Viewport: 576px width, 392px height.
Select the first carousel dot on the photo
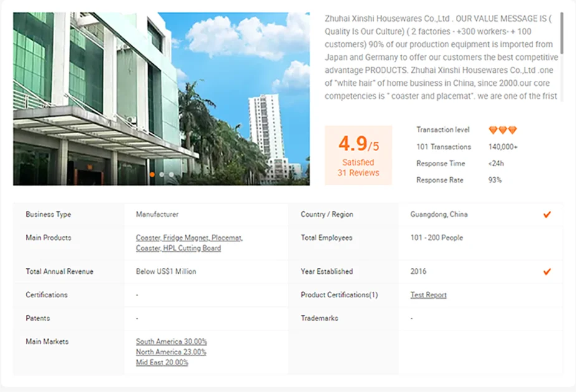[152, 175]
